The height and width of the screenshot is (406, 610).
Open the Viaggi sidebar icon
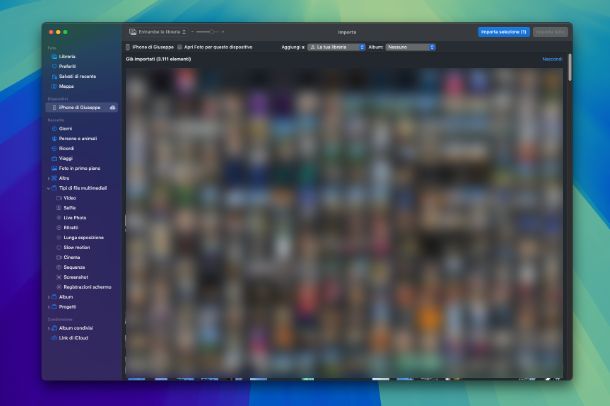click(54, 159)
